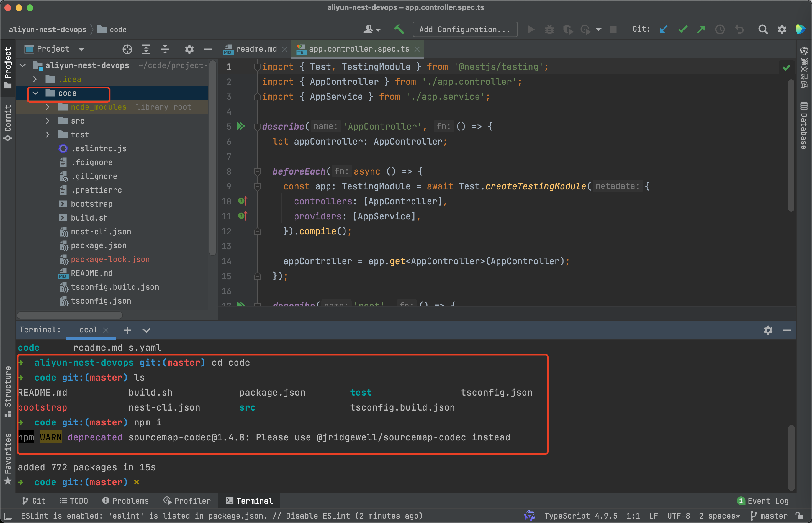Open Search Everywhere magnifier
Screen dimensions: 812x523
[x=763, y=30]
